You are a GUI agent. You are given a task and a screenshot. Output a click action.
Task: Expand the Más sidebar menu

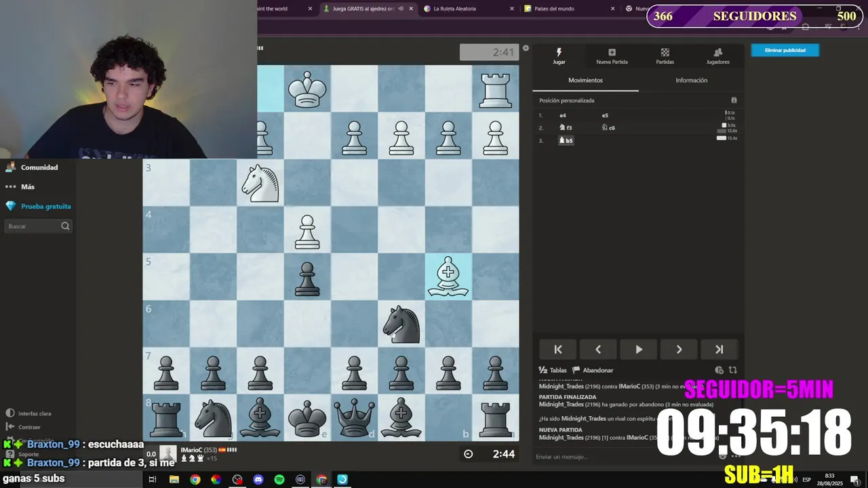tap(27, 186)
